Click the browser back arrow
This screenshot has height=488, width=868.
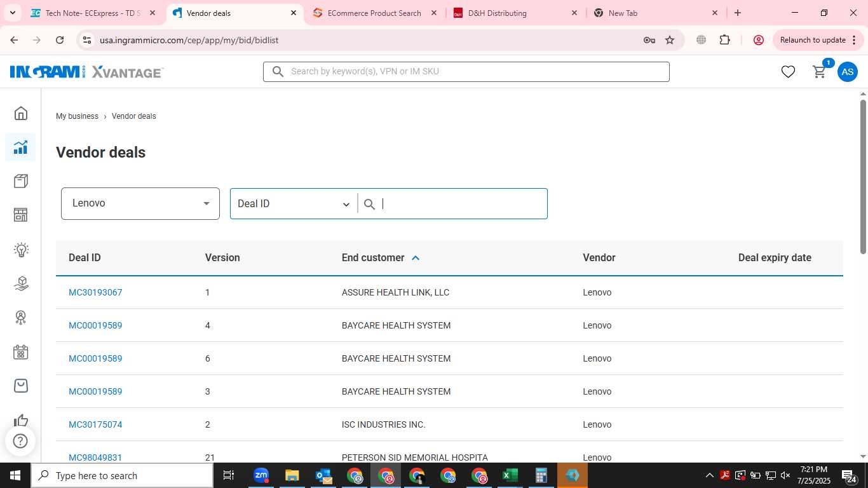click(15, 40)
